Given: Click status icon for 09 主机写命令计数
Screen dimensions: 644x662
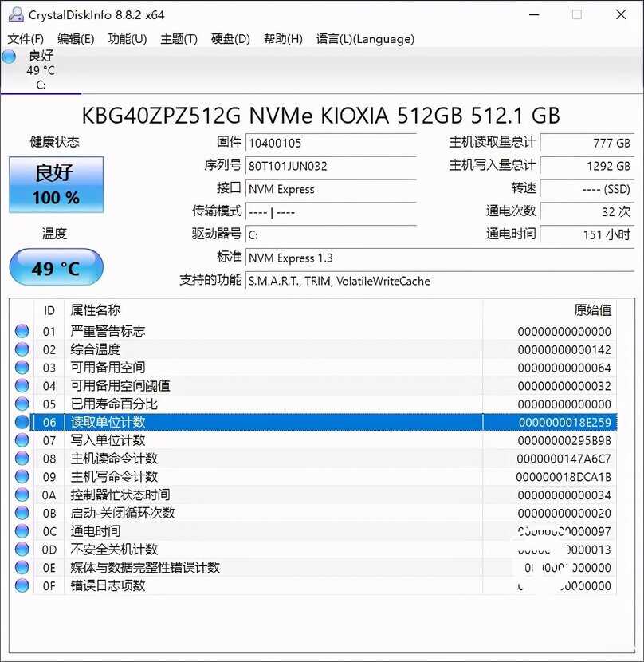Looking at the screenshot, I should (22, 477).
